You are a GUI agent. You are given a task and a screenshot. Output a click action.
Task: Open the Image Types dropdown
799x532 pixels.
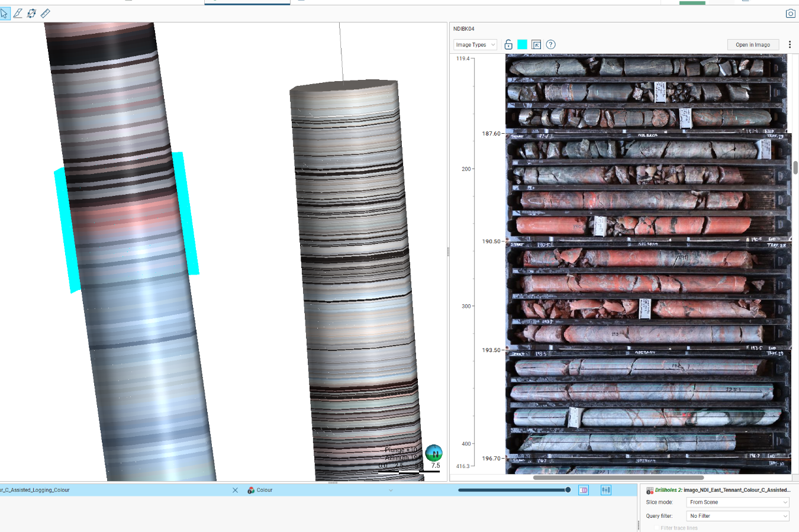point(475,44)
